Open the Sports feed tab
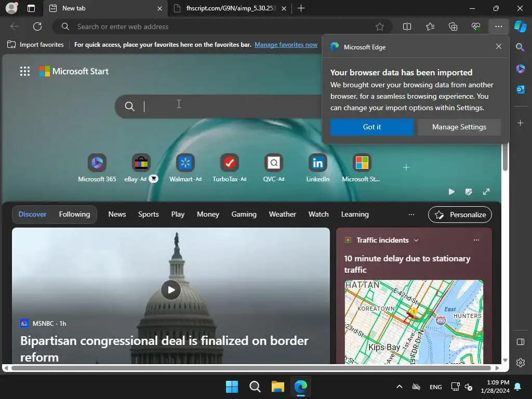 tap(148, 214)
